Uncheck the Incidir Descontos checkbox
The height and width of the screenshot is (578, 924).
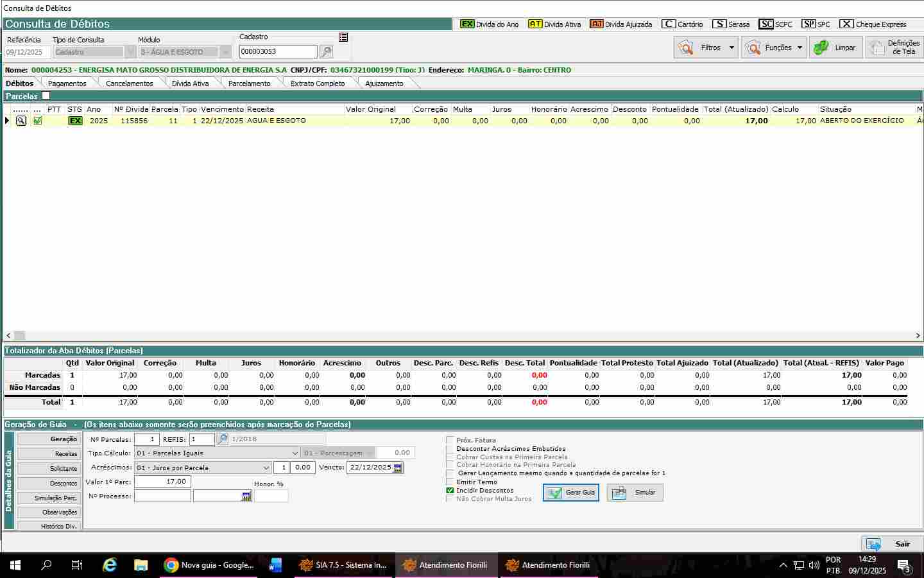(450, 491)
